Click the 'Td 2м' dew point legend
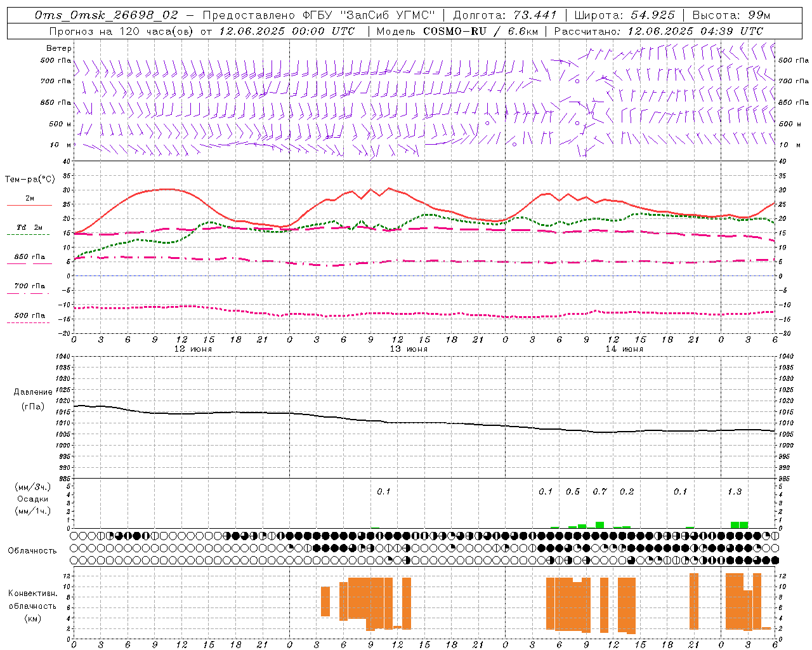Screen dimensions: 812x650 point(30,227)
